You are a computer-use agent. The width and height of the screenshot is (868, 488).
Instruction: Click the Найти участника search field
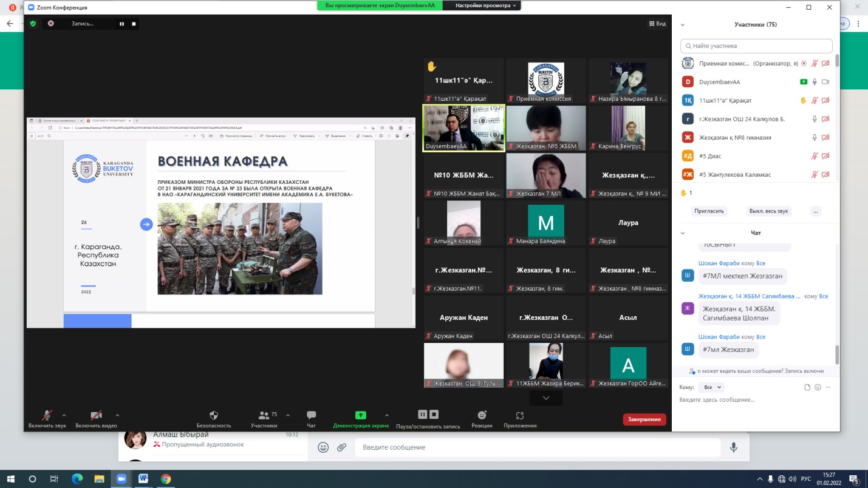point(756,46)
